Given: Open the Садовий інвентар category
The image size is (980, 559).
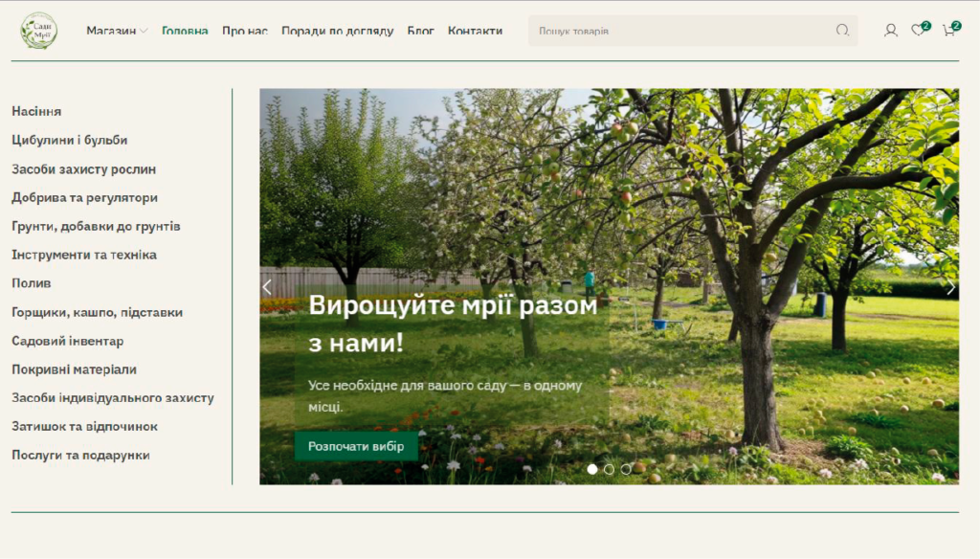Looking at the screenshot, I should click(x=67, y=341).
